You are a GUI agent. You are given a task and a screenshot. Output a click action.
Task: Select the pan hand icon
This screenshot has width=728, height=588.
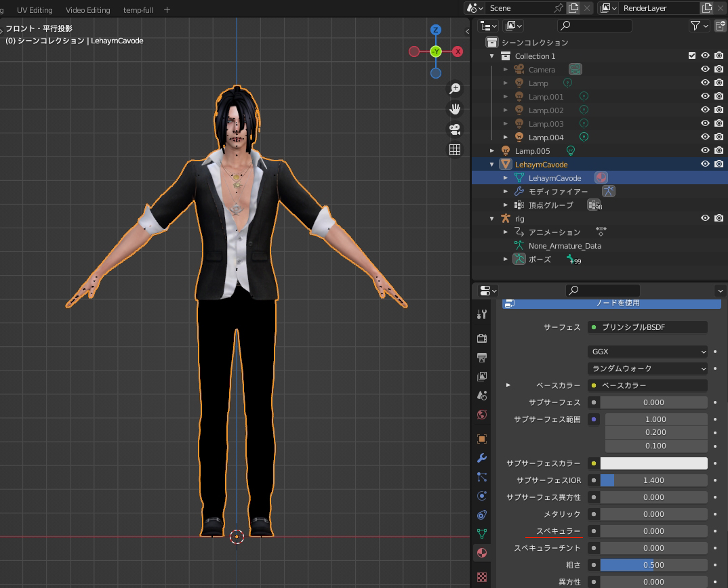[455, 109]
